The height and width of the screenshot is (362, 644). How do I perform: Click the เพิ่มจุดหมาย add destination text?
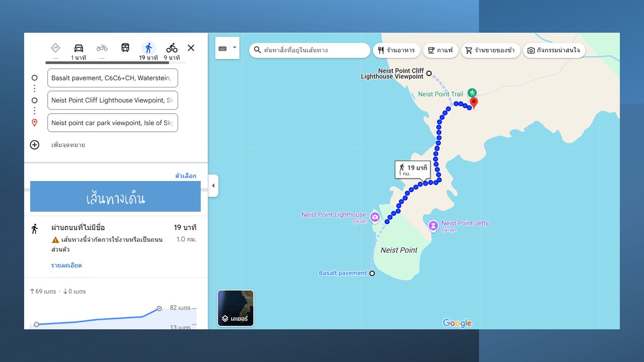click(x=68, y=145)
